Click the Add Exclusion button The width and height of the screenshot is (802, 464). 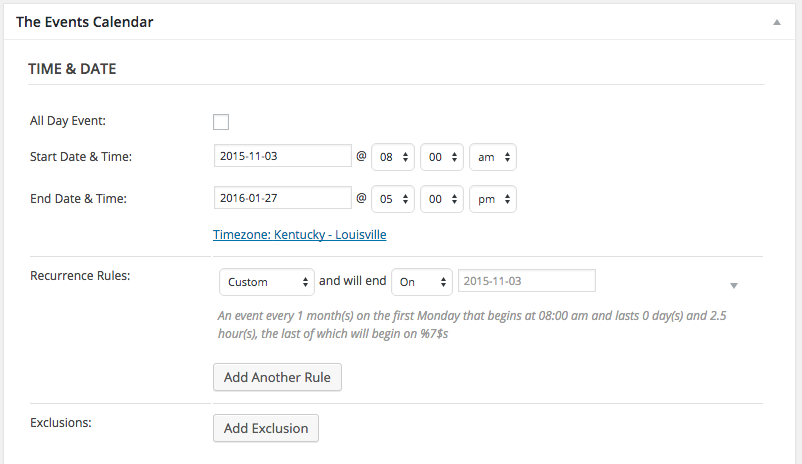[266, 428]
